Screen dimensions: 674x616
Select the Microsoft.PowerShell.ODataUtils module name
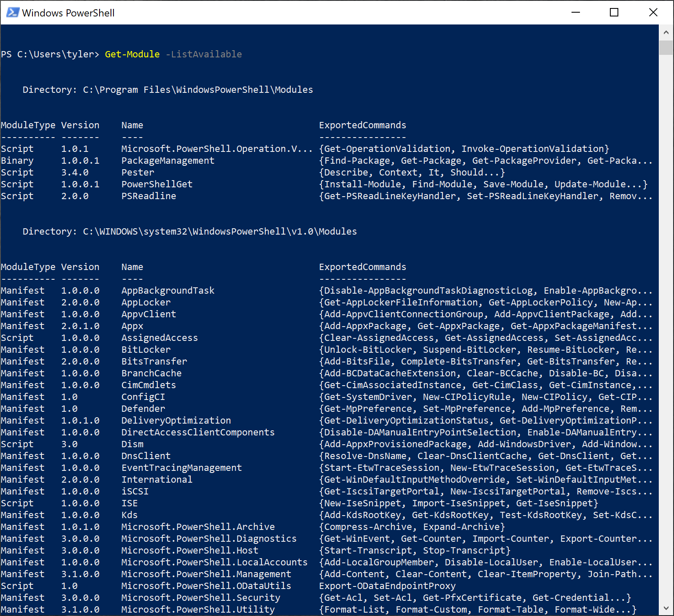click(x=206, y=586)
